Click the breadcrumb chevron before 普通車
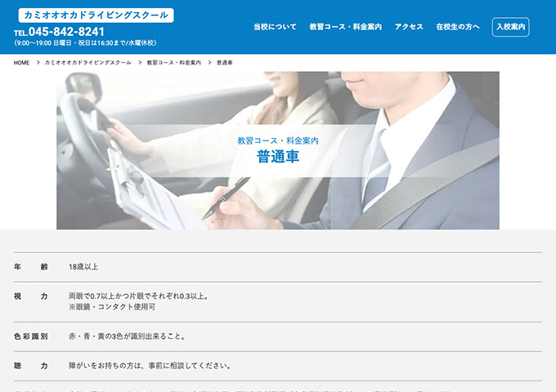This screenshot has height=392, width=556. (209, 63)
